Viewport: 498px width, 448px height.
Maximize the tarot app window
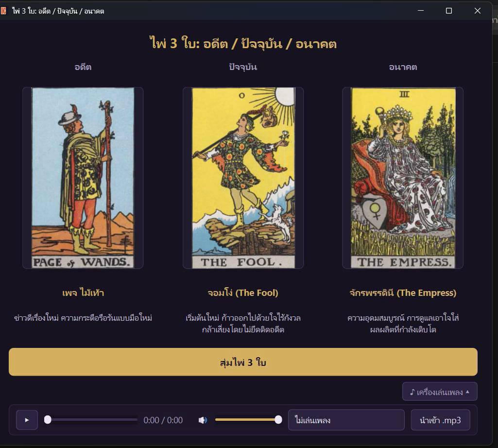(449, 11)
